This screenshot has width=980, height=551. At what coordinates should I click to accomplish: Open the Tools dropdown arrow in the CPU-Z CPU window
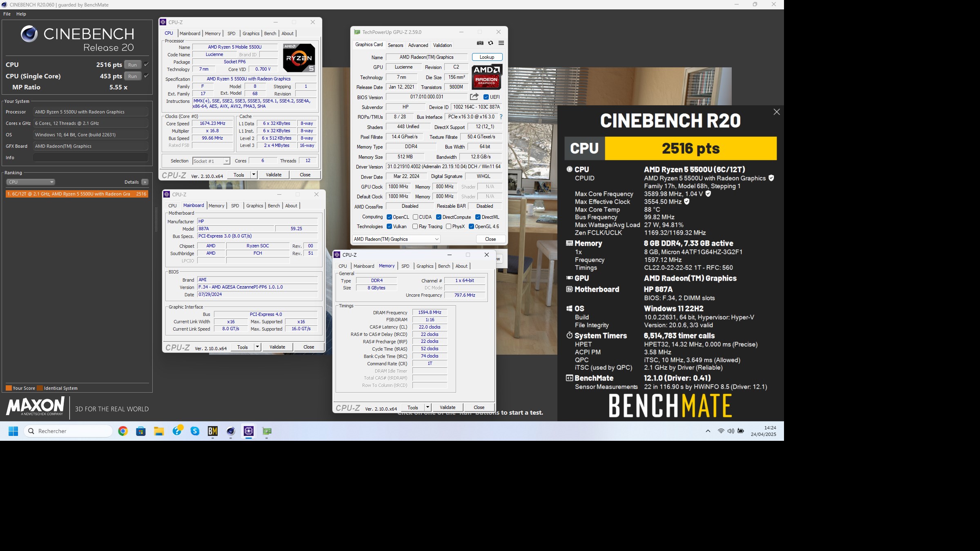click(x=254, y=175)
